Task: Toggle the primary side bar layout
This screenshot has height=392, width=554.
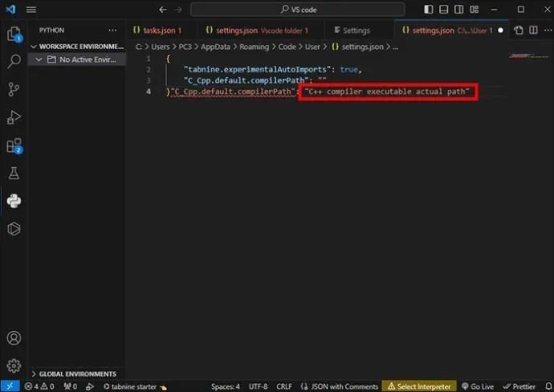Action: [428, 9]
